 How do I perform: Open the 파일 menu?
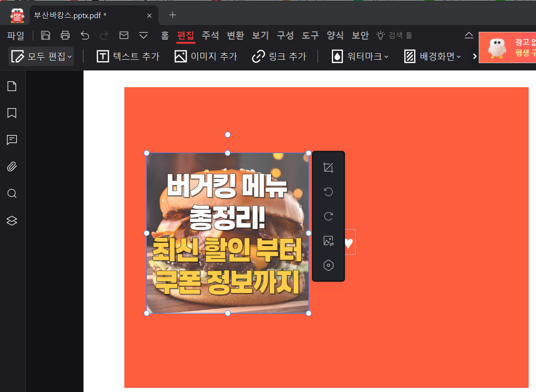(16, 36)
